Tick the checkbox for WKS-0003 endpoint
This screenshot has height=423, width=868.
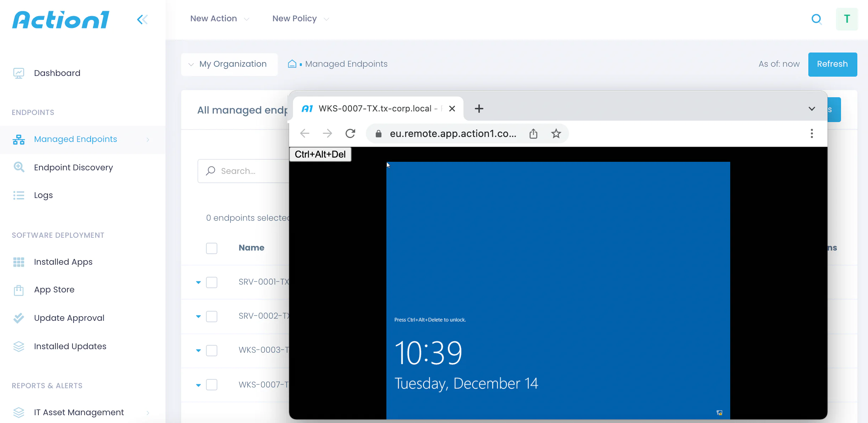click(x=212, y=350)
